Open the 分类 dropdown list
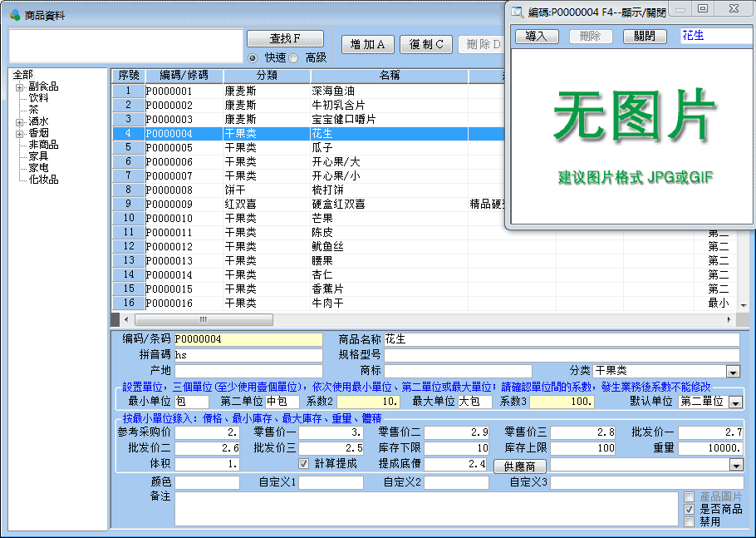756x538 pixels. [733, 372]
